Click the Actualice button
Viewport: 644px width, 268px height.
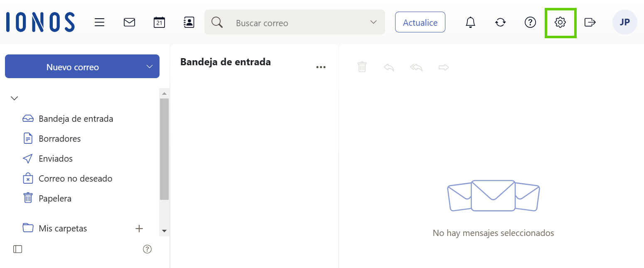[x=420, y=22]
